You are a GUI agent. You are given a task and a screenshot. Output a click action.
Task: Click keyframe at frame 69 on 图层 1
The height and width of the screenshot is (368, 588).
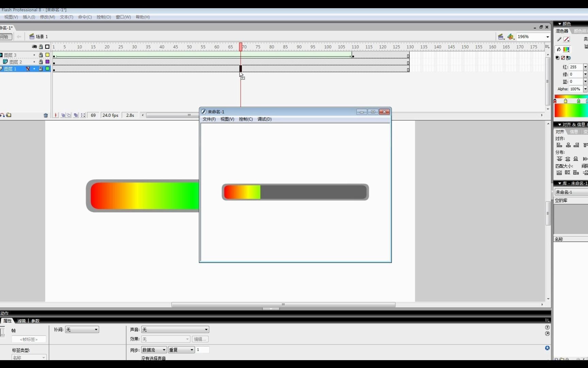click(241, 68)
